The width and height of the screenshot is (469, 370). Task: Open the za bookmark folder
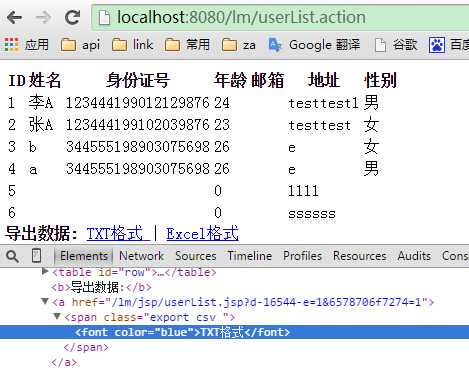(x=239, y=45)
